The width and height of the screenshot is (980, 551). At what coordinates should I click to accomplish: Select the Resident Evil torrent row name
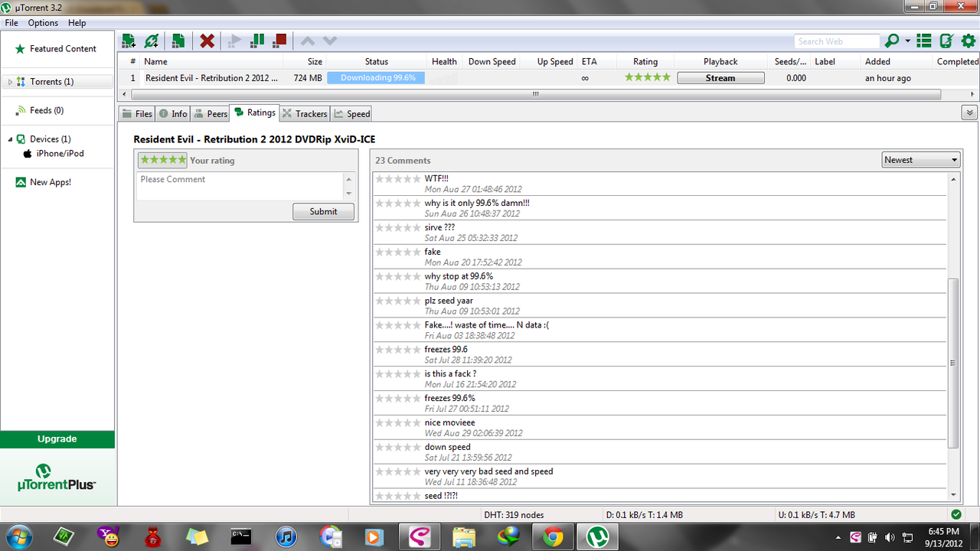(212, 78)
